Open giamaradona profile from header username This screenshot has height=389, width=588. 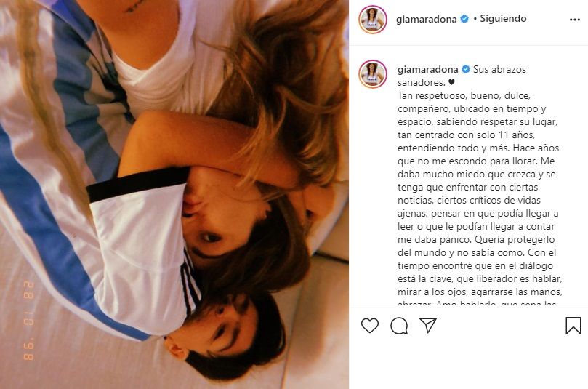point(426,19)
